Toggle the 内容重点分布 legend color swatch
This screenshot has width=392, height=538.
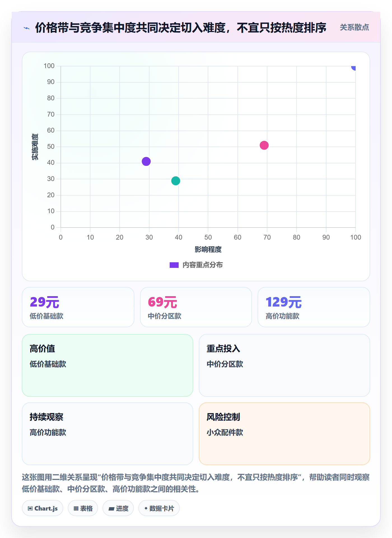(174, 265)
